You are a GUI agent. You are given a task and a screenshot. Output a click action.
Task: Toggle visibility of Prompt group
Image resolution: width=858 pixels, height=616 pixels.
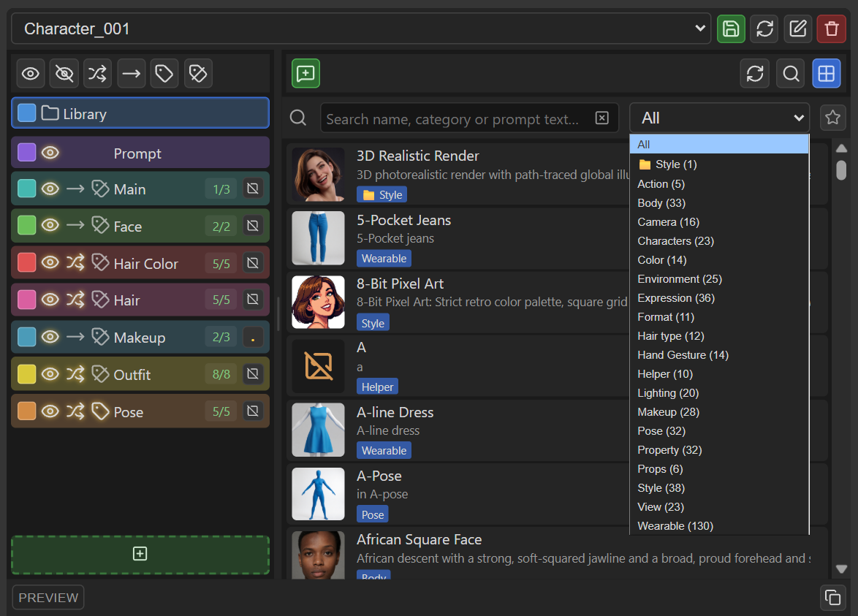point(50,153)
